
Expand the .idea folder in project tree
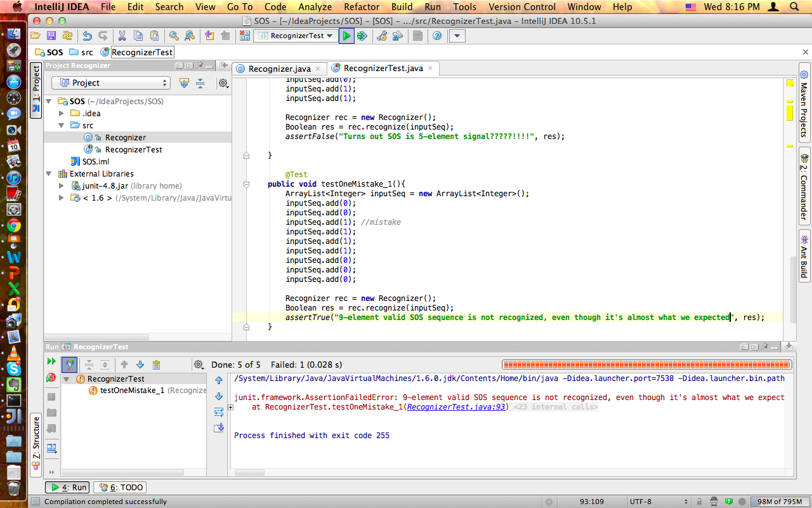62,114
